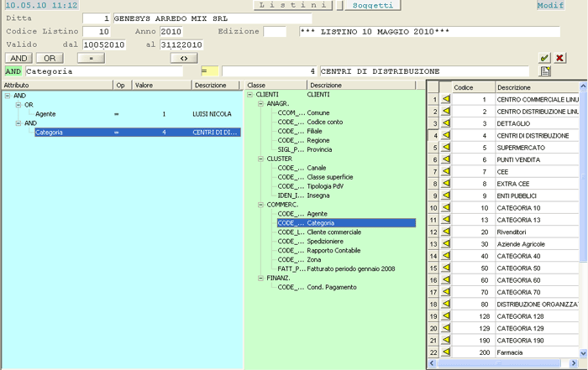Click yellow arrow for ENTI PUBBLICI row
Screen dimensions: 588x370
tap(446, 195)
